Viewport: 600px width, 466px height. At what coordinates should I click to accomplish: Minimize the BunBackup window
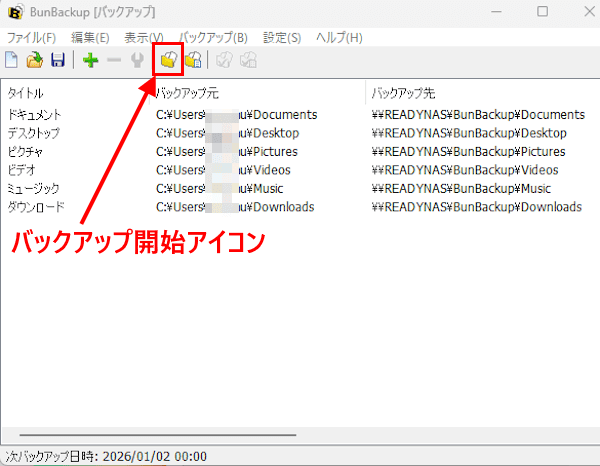click(496, 12)
